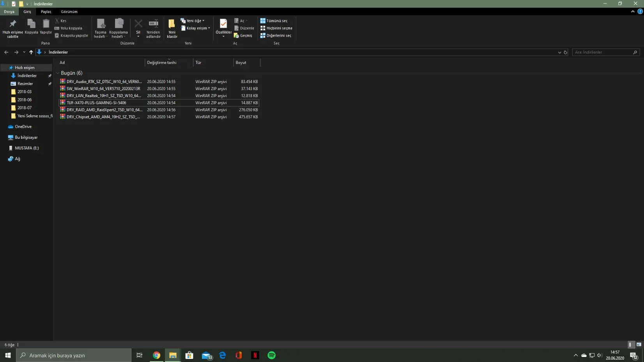Sort by the Boyut column header
Viewport: 644px width, 362px height.
pos(247,63)
